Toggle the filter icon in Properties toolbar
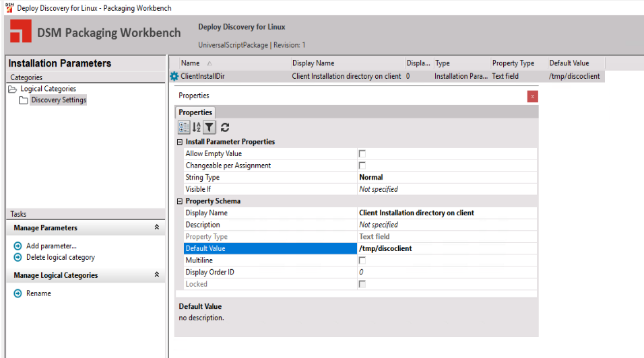This screenshot has height=358, width=644. pos(209,127)
